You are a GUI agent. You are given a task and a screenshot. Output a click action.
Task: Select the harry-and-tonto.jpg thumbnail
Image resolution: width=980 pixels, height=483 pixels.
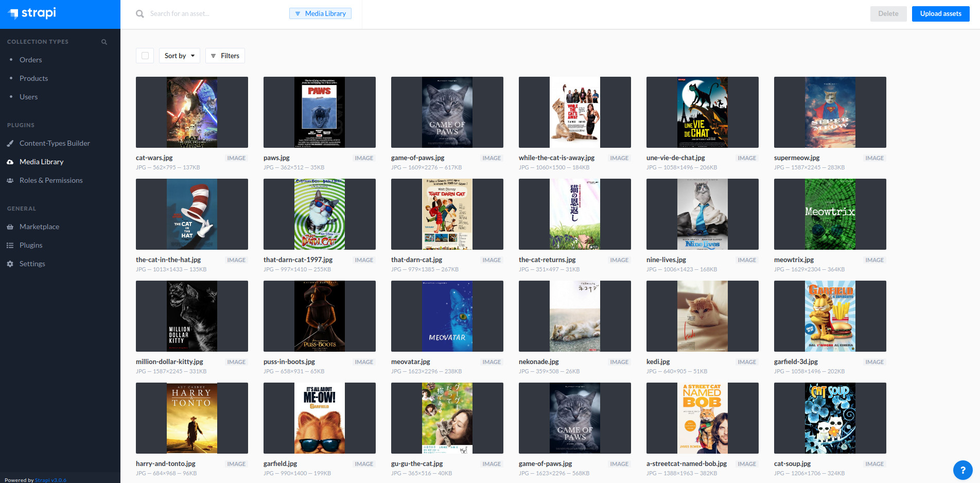click(192, 418)
